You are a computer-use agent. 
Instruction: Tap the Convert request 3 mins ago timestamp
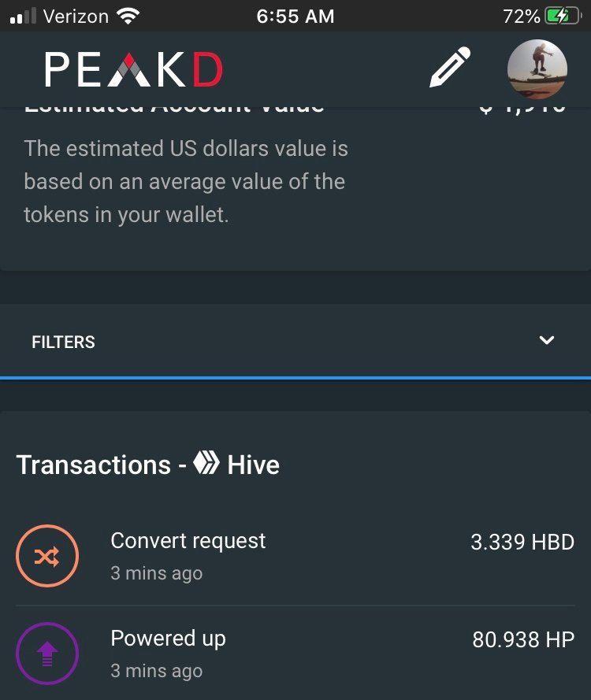tap(157, 573)
